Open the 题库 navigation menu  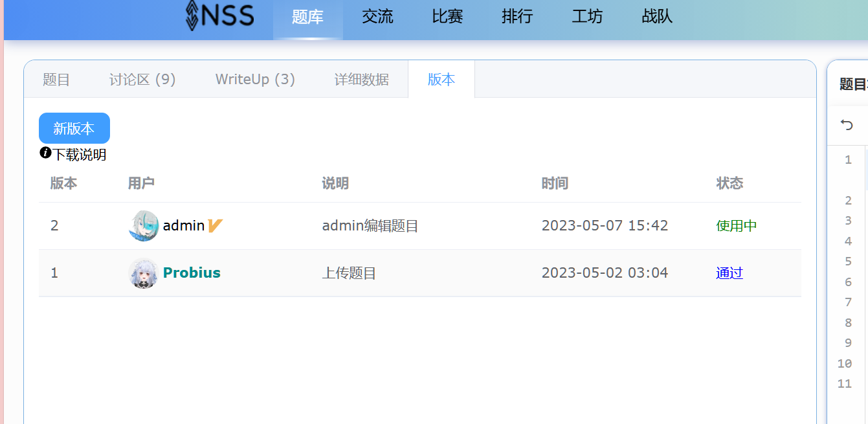(307, 17)
